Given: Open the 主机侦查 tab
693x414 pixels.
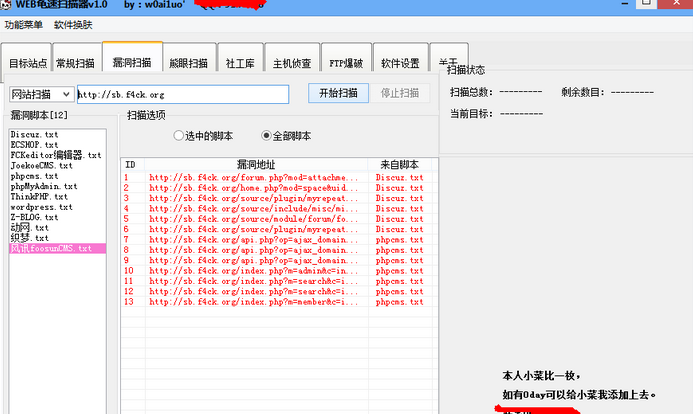Looking at the screenshot, I should 293,62.
